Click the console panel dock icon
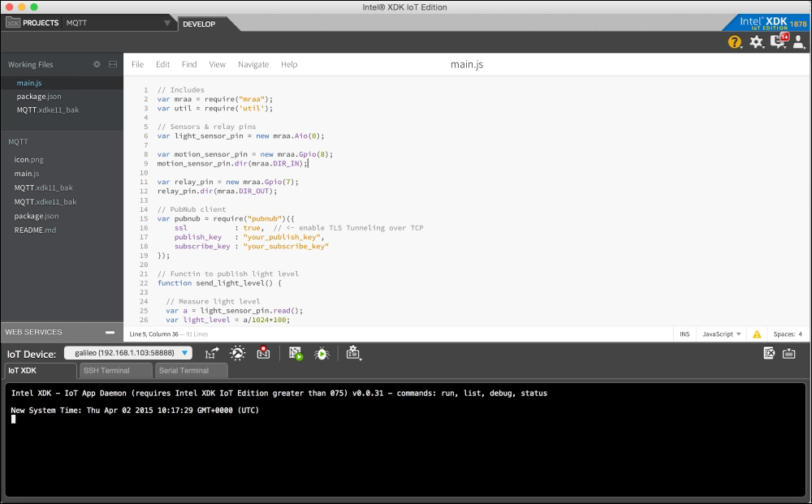This screenshot has width=812, height=504. pyautogui.click(x=789, y=353)
